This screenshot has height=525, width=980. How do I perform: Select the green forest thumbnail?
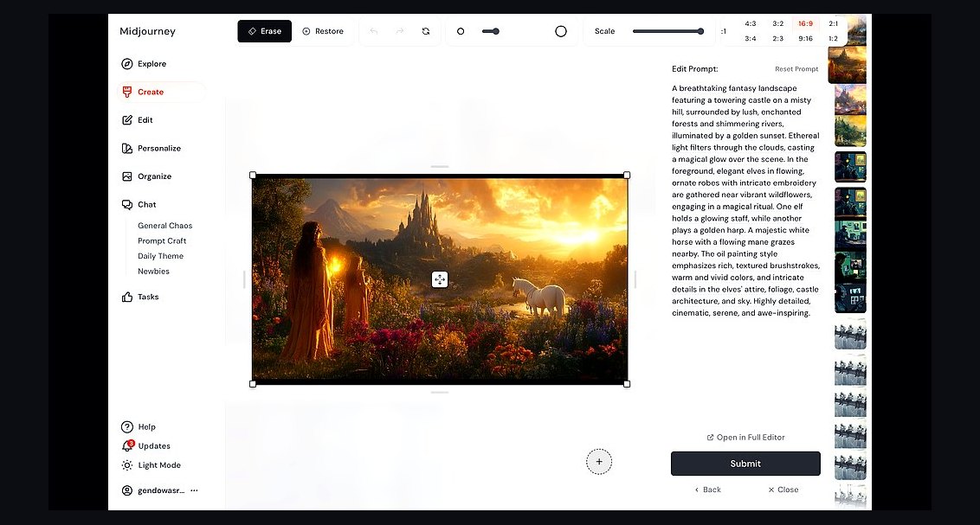pyautogui.click(x=851, y=131)
